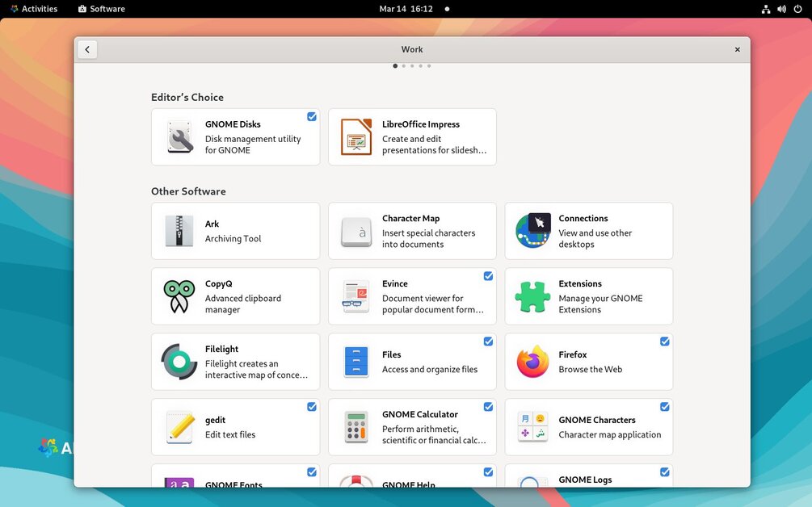Click the Evince document viewer icon
The width and height of the screenshot is (812, 507).
[x=356, y=296]
